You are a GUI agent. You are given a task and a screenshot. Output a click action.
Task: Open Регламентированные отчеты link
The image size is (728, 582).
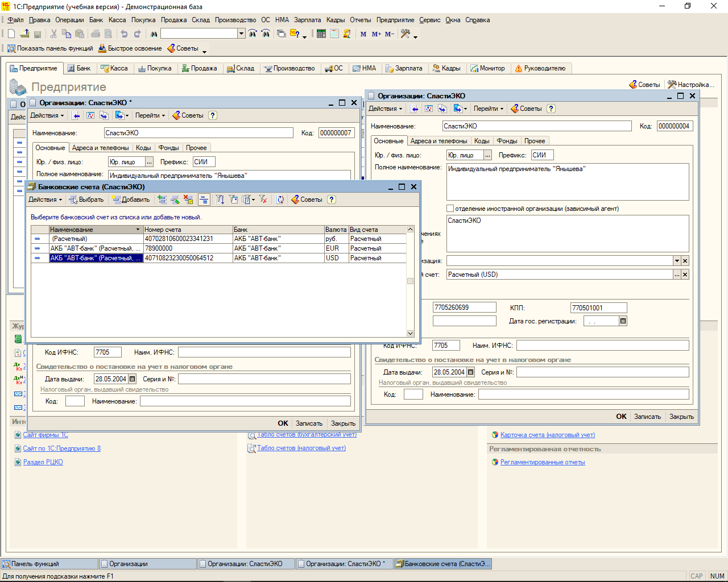pyautogui.click(x=543, y=462)
